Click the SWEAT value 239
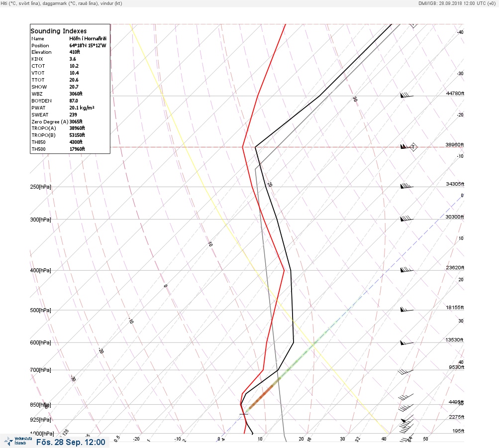 point(73,114)
